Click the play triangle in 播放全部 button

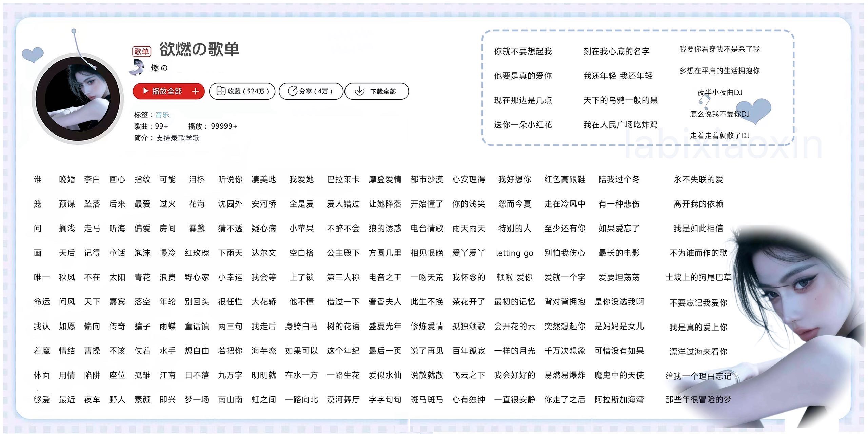pyautogui.click(x=146, y=91)
